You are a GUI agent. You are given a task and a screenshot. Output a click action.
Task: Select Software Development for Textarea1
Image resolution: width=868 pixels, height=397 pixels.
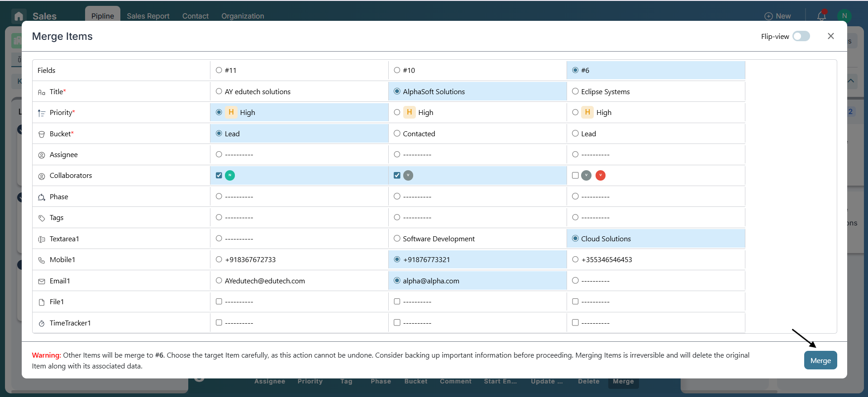pyautogui.click(x=397, y=238)
